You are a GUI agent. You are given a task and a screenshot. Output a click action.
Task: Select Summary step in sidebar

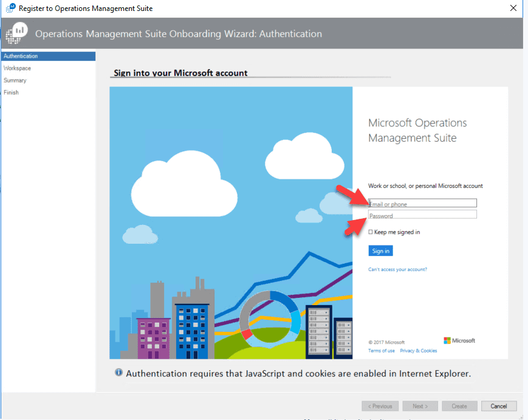click(15, 80)
